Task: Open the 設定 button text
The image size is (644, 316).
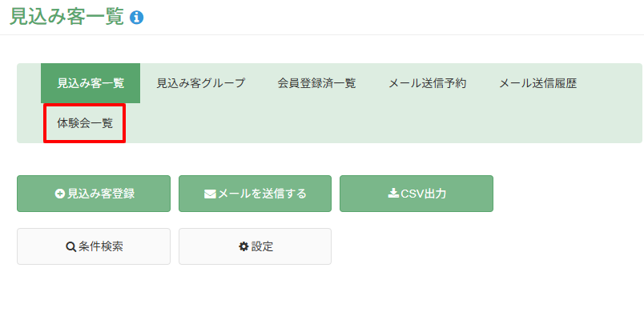Action: pos(262,246)
